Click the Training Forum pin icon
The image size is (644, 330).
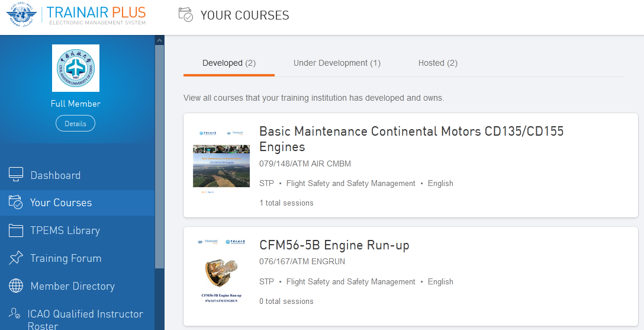(16, 258)
